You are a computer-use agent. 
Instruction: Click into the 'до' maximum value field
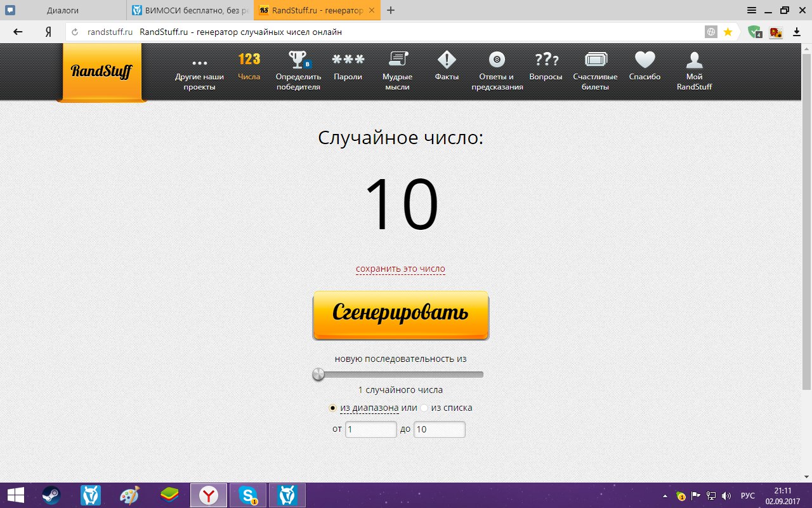(x=440, y=429)
